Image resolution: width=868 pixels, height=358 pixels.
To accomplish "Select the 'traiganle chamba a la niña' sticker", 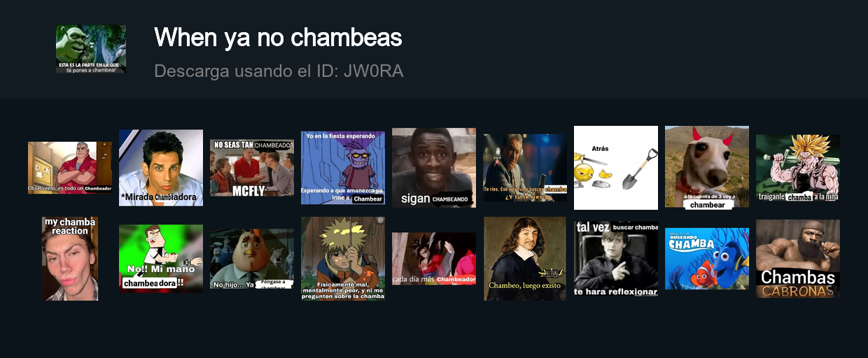I will [798, 168].
